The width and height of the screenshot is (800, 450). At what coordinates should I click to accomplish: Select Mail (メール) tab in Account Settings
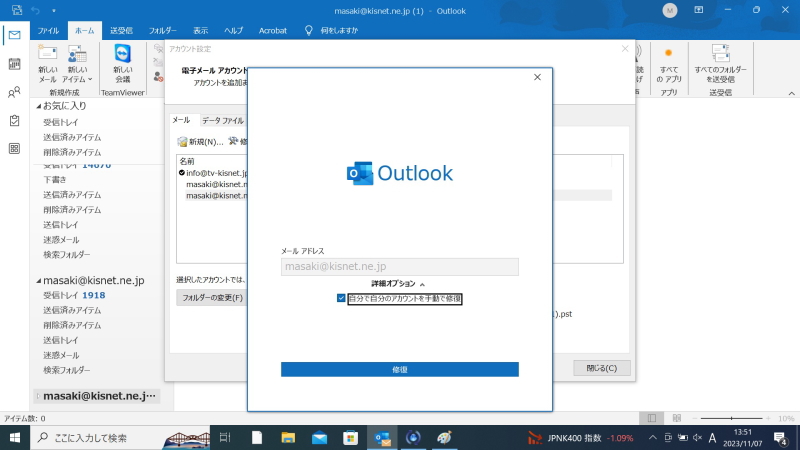click(x=181, y=120)
